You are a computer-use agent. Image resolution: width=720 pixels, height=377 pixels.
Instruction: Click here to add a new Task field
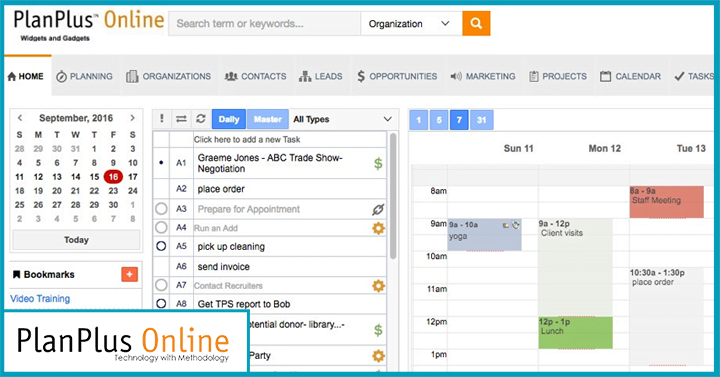(x=289, y=140)
